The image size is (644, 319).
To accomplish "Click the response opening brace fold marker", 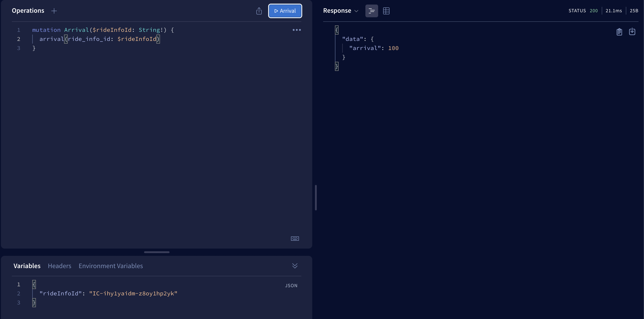I will coord(337,30).
